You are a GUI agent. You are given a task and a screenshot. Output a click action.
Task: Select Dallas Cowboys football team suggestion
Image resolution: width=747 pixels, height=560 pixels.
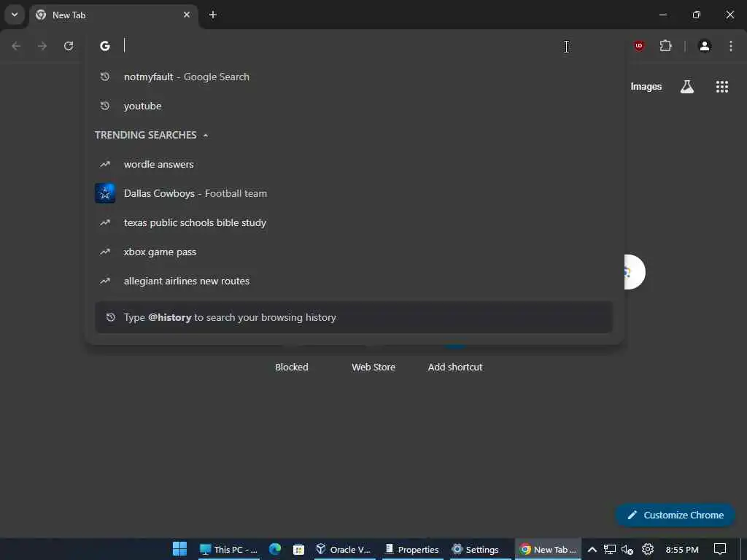pyautogui.click(x=355, y=193)
